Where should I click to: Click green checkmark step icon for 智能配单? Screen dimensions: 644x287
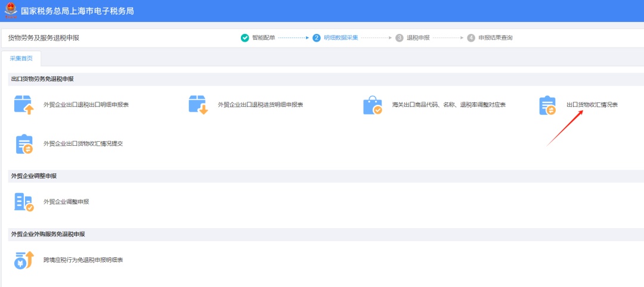pos(245,38)
